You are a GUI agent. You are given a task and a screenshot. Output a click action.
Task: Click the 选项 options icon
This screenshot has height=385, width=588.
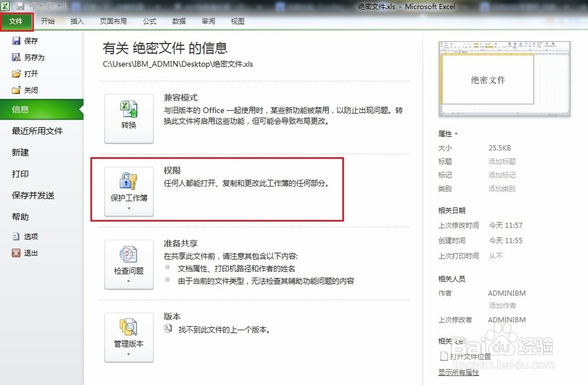[16, 236]
